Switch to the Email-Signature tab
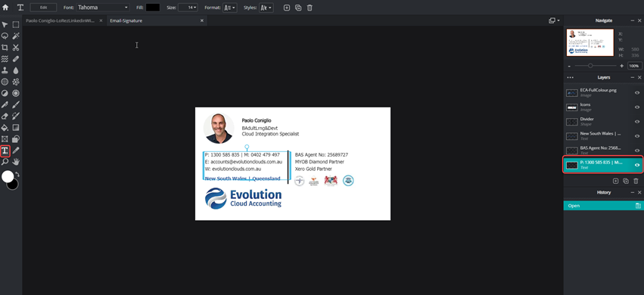The height and width of the screenshot is (295, 644). [126, 20]
